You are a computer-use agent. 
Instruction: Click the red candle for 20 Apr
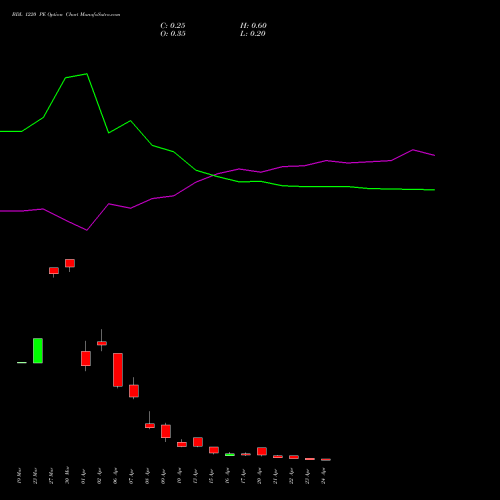click(262, 451)
